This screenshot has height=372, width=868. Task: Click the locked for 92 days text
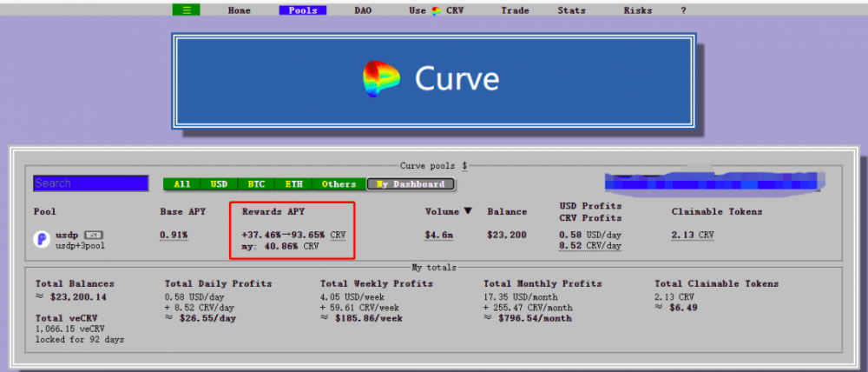tap(80, 339)
